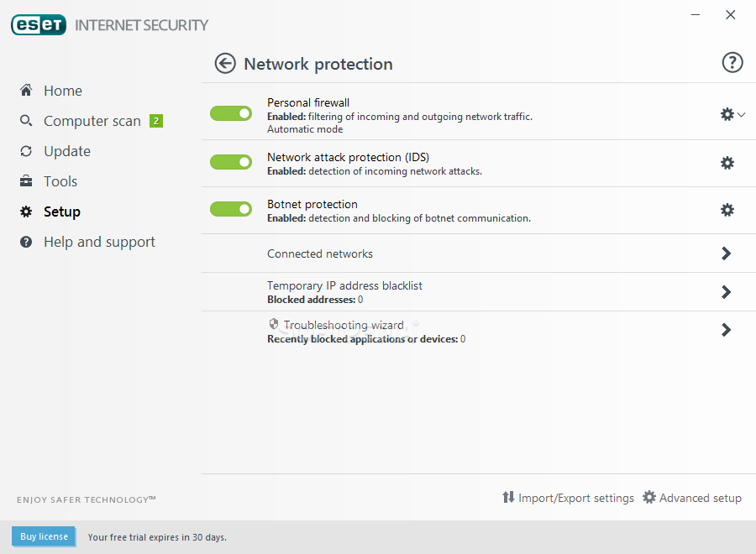Viewport: 756px width, 554px height.
Task: Disable Network attack protection (IDS) switch
Action: 231,162
